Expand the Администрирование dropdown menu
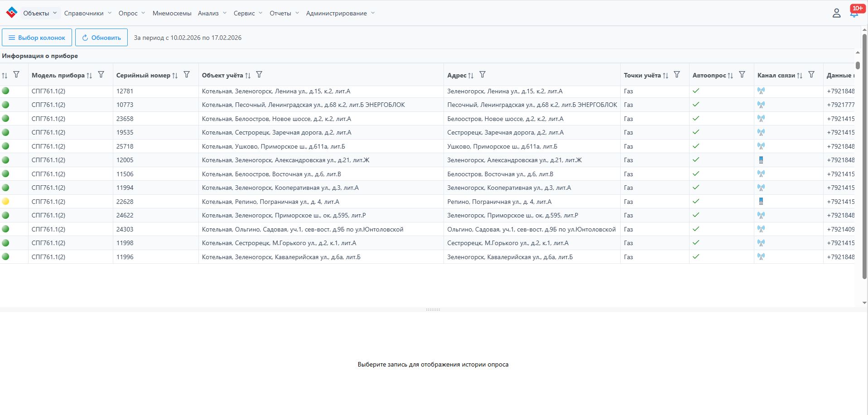 pos(340,13)
